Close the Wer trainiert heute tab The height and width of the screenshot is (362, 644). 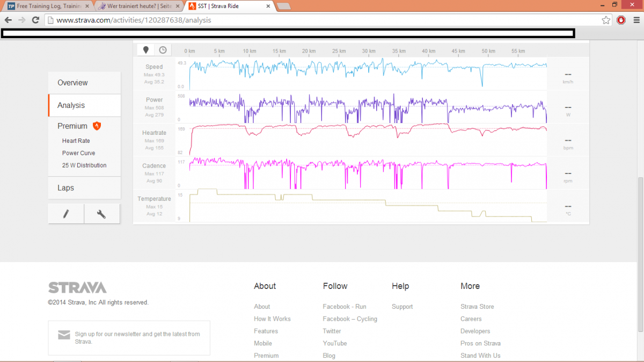(178, 6)
